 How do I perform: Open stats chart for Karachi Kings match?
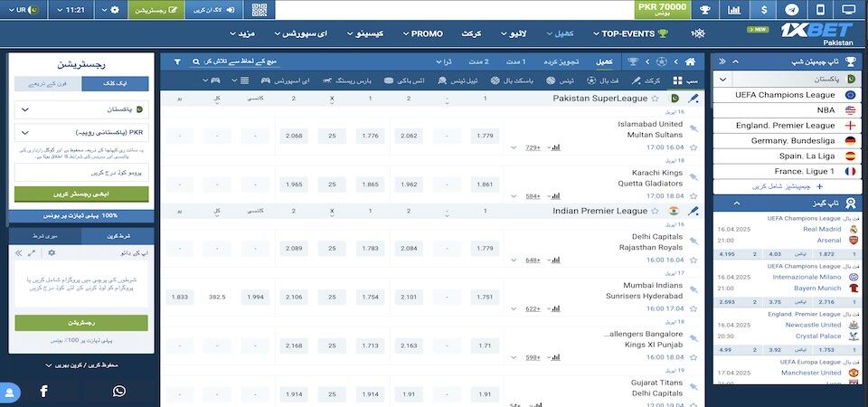pyautogui.click(x=556, y=196)
